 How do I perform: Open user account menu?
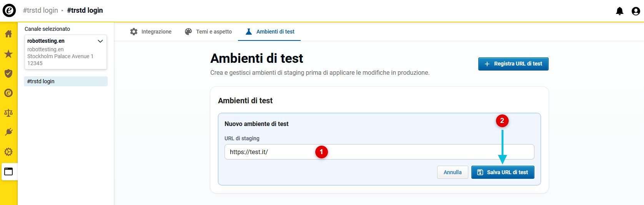(636, 11)
